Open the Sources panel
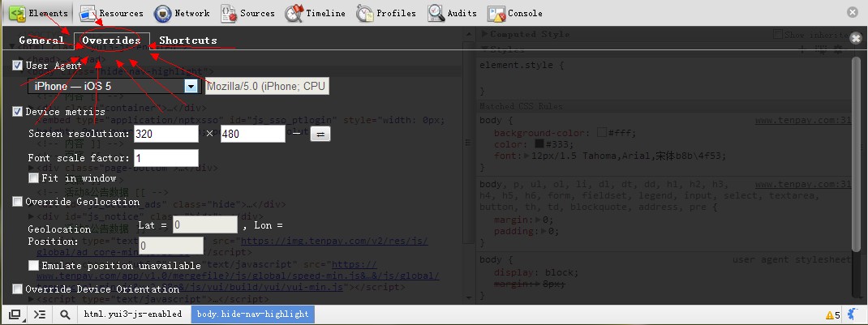The height and width of the screenshot is (325, 868). (x=247, y=13)
